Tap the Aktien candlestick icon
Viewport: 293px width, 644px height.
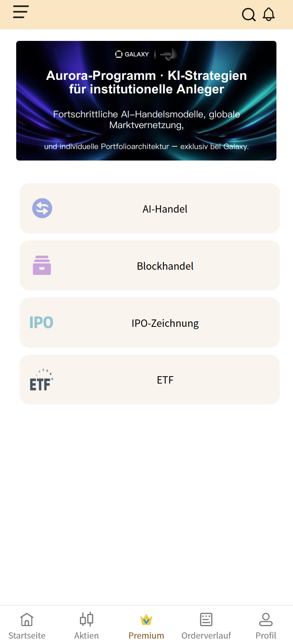click(86, 619)
